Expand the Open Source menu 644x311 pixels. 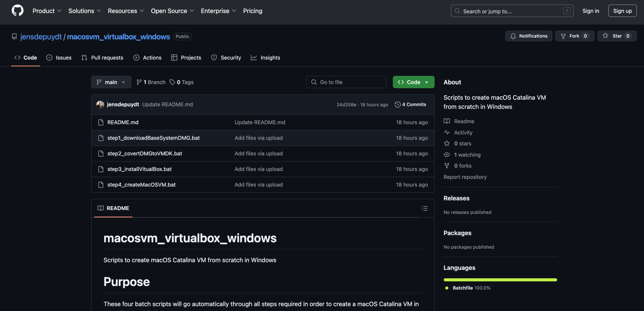(x=172, y=11)
